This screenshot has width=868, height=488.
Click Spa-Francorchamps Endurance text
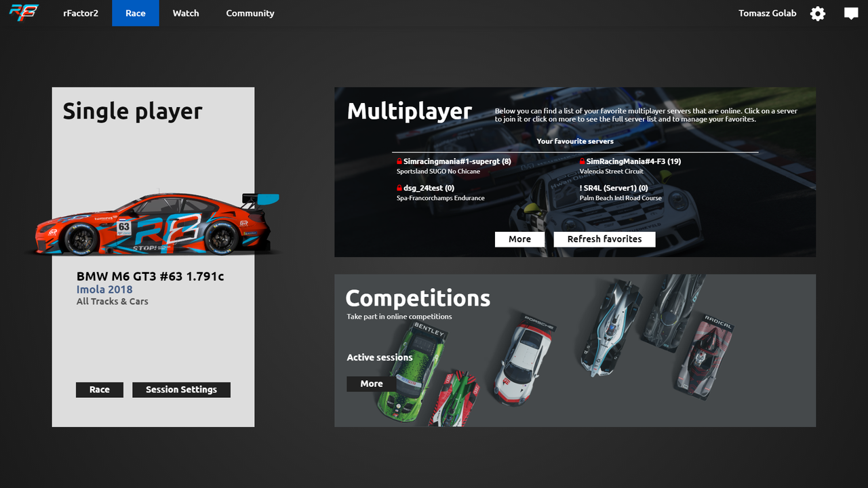click(441, 198)
